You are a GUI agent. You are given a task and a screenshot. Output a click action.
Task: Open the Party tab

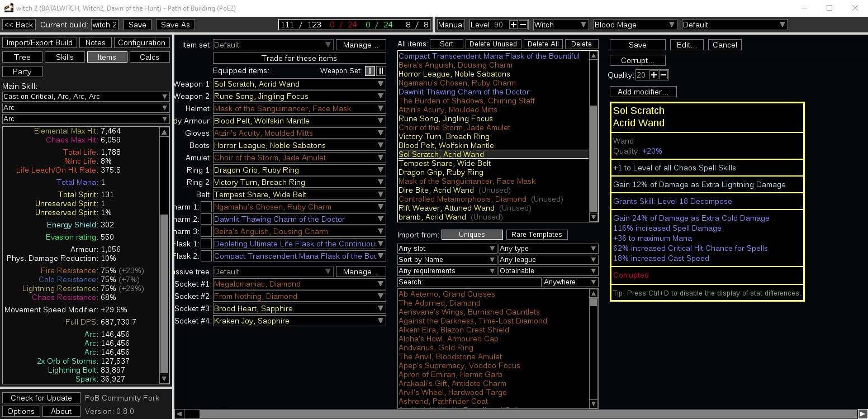click(x=22, y=72)
